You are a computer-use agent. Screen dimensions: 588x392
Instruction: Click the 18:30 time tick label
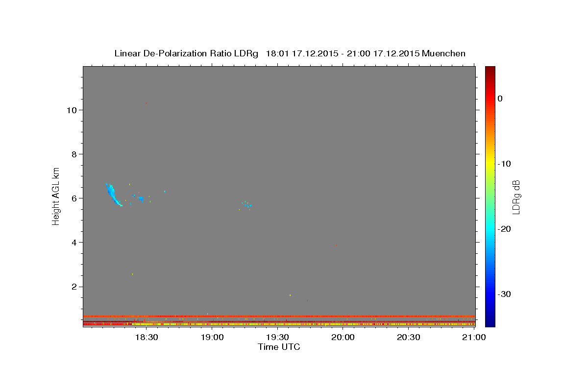click(x=146, y=337)
